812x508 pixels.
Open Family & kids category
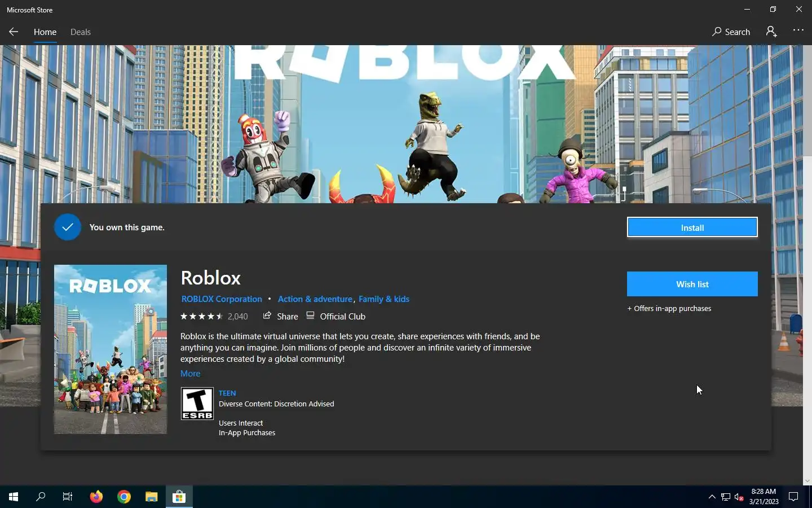384,299
